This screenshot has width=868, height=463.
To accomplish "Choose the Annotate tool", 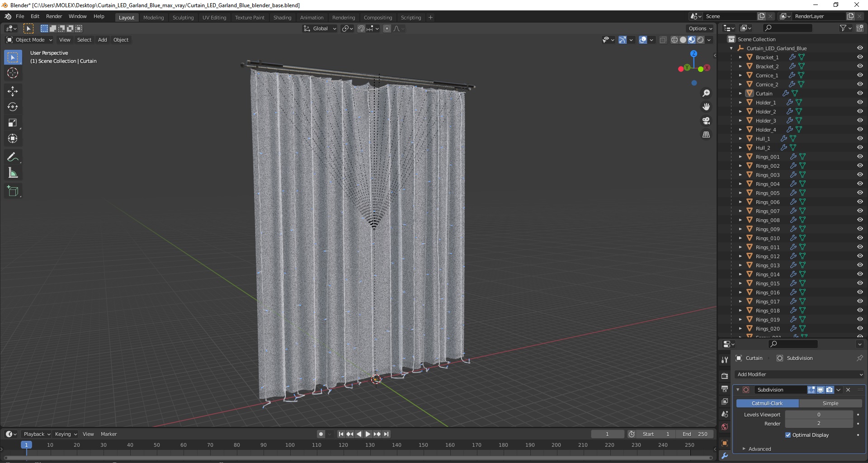I will click(13, 157).
